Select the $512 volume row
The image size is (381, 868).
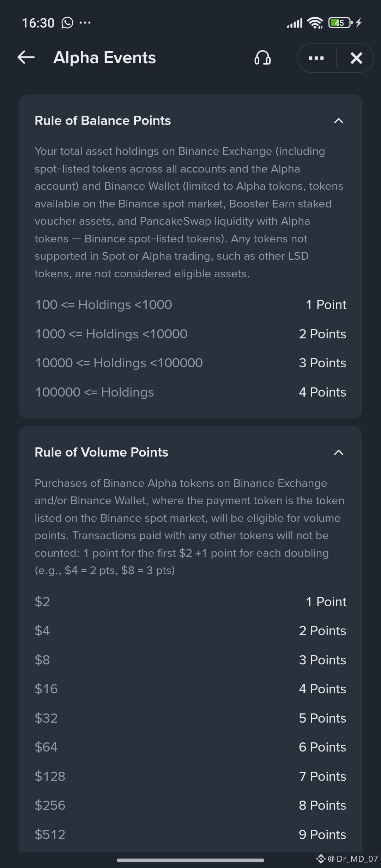click(190, 835)
